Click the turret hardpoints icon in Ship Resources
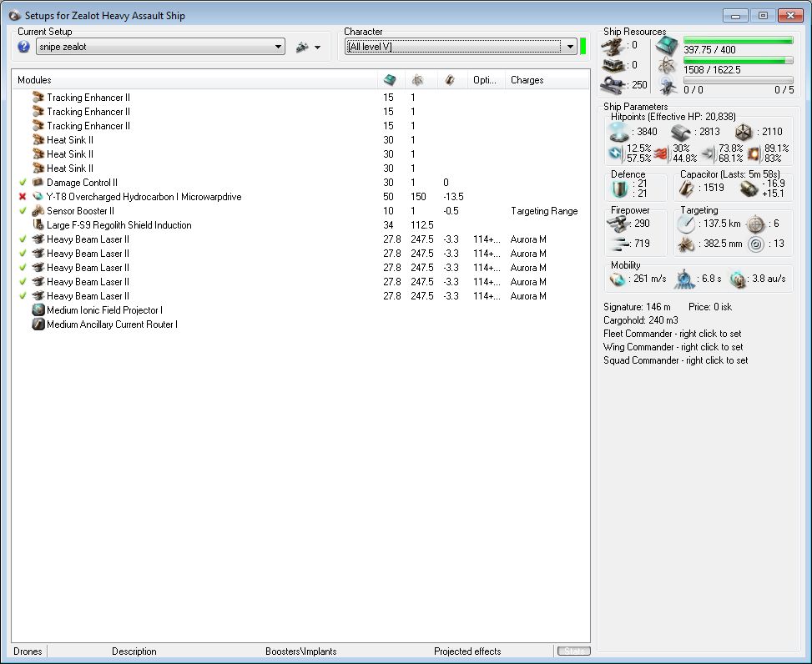 (613, 46)
